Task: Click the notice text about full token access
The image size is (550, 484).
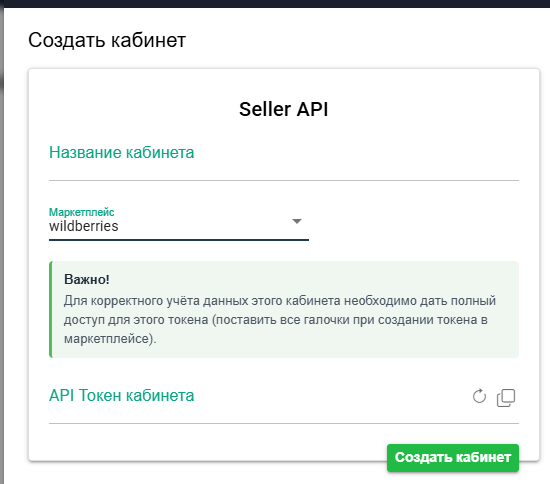Action: pos(280,320)
